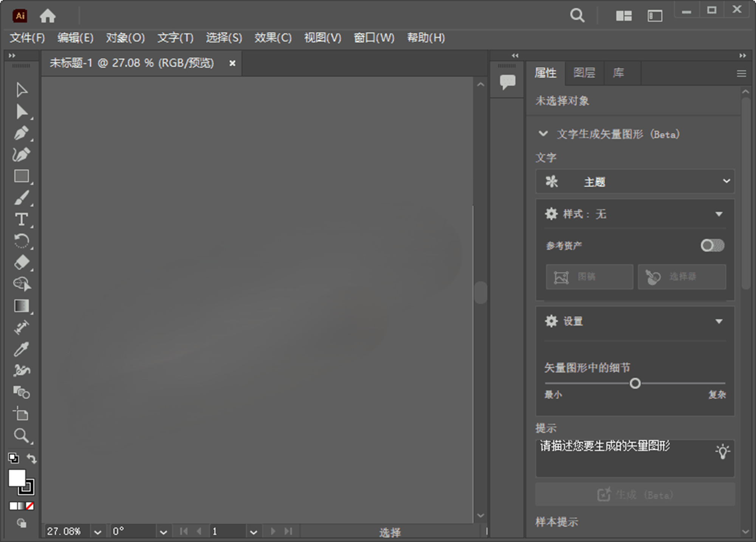Select the Artboard tool
This screenshot has height=542, width=756.
tap(21, 414)
